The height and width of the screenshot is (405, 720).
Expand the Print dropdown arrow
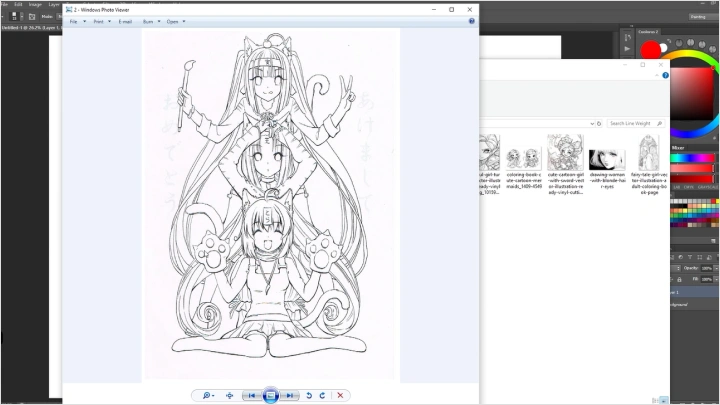coord(109,22)
